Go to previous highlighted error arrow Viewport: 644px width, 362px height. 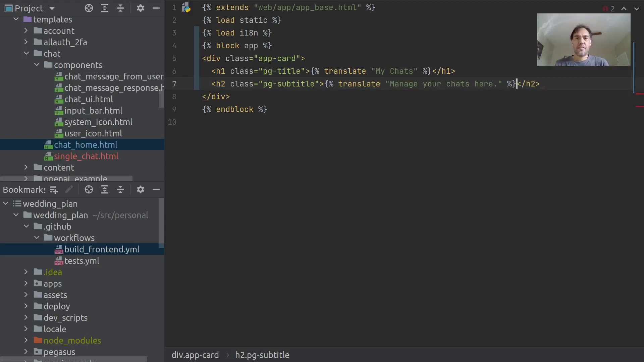click(x=624, y=9)
